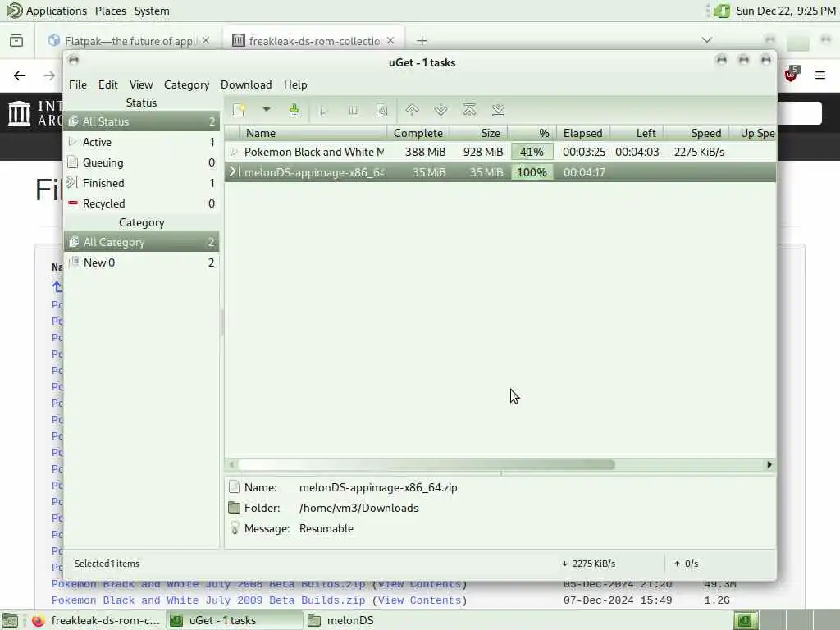The width and height of the screenshot is (840, 630).
Task: Click the Folder path /home/vm3/Downloads text
Action: [x=359, y=508]
